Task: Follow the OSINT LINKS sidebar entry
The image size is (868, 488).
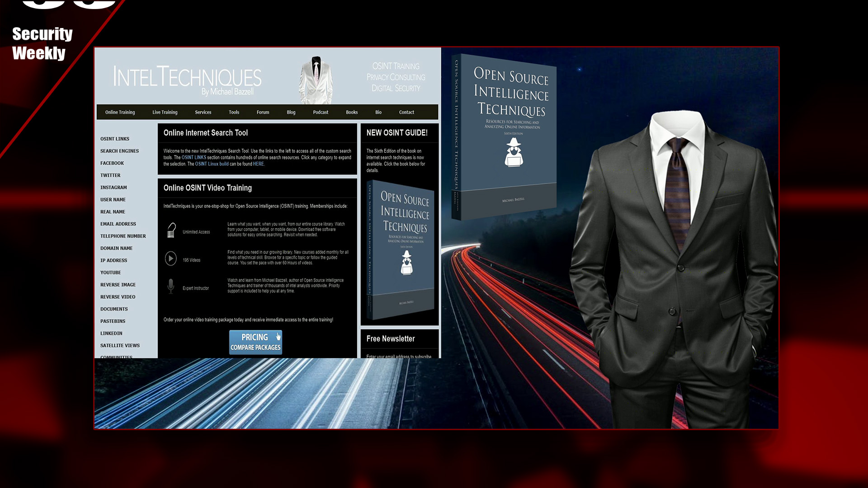Action: tap(114, 139)
